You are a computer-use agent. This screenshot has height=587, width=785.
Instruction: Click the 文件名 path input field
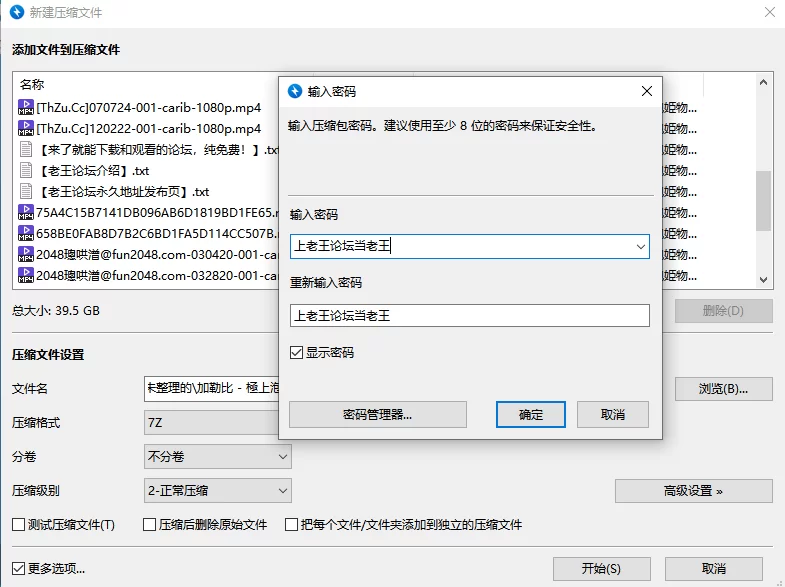pos(211,389)
